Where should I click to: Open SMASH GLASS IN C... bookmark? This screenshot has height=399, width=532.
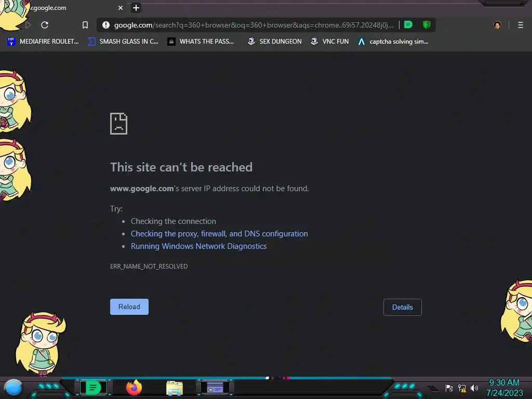123,42
